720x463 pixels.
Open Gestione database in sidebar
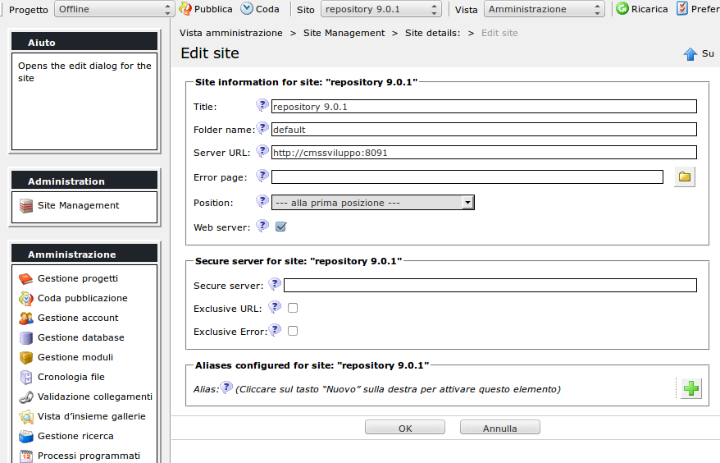coord(80,338)
